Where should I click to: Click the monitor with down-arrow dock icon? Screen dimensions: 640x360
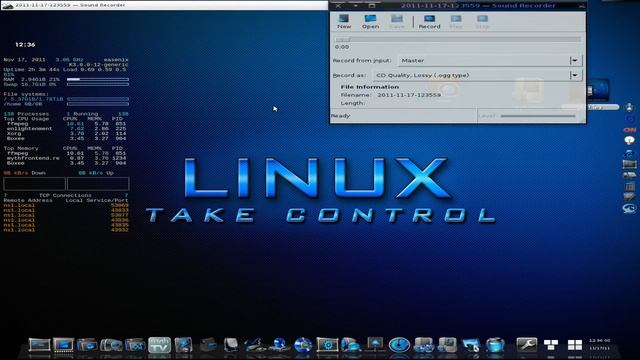(x=375, y=344)
